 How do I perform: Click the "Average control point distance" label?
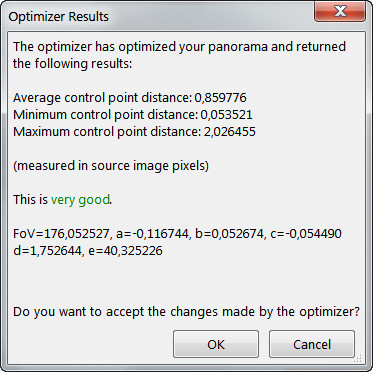[x=103, y=98]
